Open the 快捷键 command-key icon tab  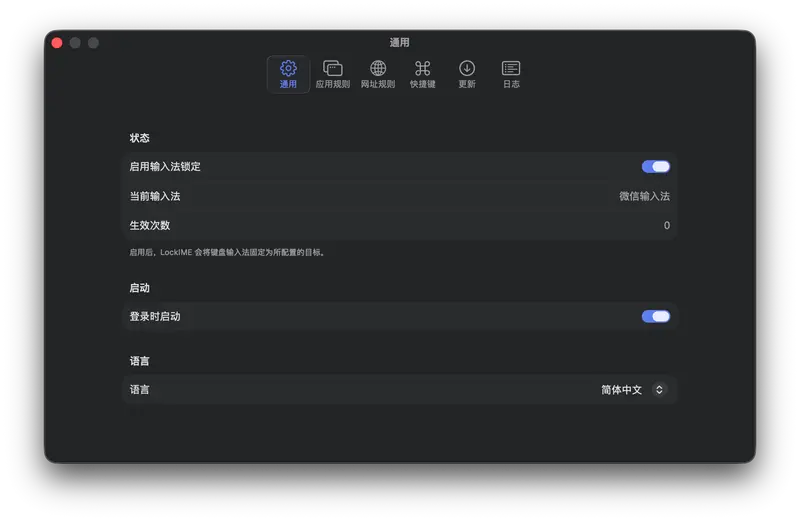pyautogui.click(x=422, y=74)
